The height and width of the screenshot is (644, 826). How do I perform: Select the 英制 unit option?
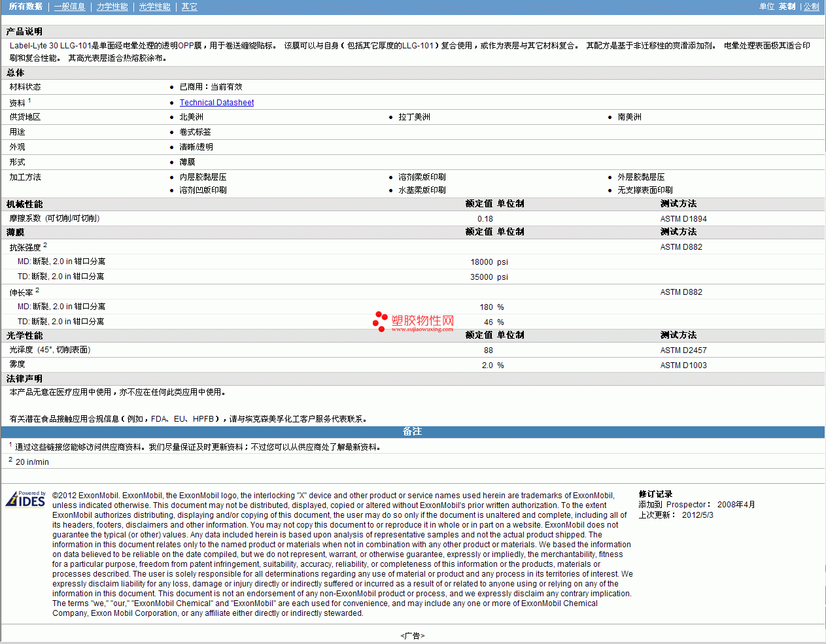[787, 7]
